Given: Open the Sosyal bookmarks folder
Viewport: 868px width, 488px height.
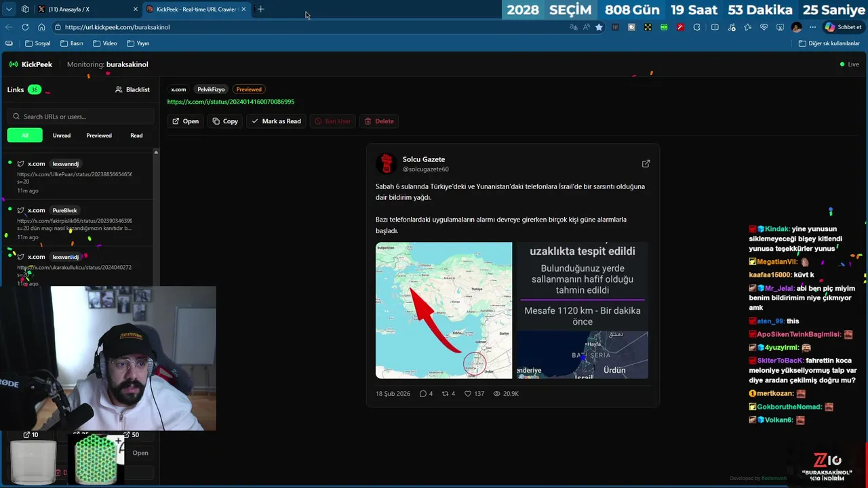Looking at the screenshot, I should coord(38,43).
